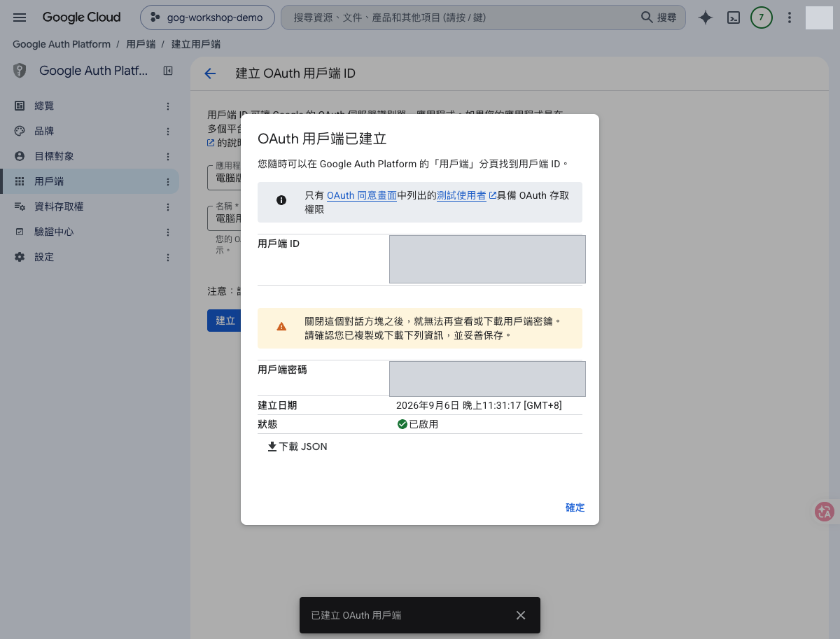The height and width of the screenshot is (639, 840).
Task: Click the 已啟用 status text
Action: (x=423, y=424)
